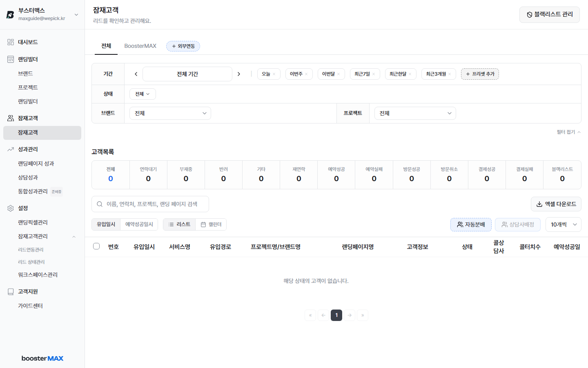Image resolution: width=588 pixels, height=368 pixels.
Task: Open 브랜드 in the sidebar
Action: [25, 74]
